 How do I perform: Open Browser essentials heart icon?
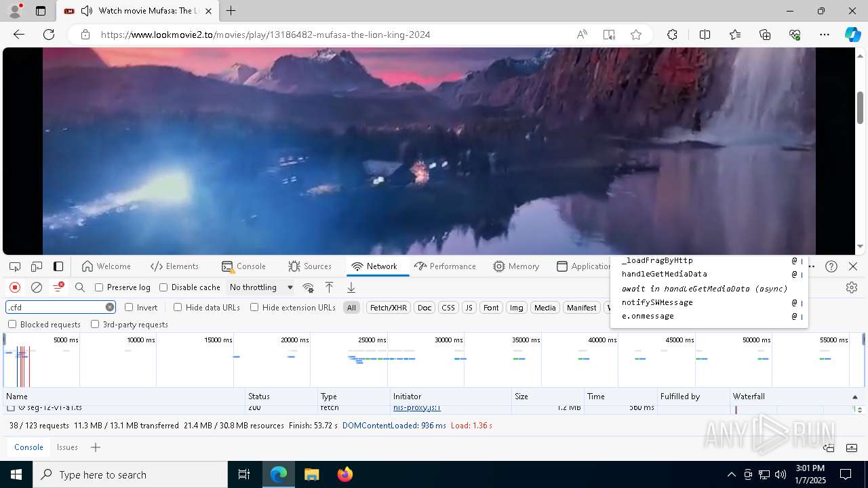click(795, 35)
